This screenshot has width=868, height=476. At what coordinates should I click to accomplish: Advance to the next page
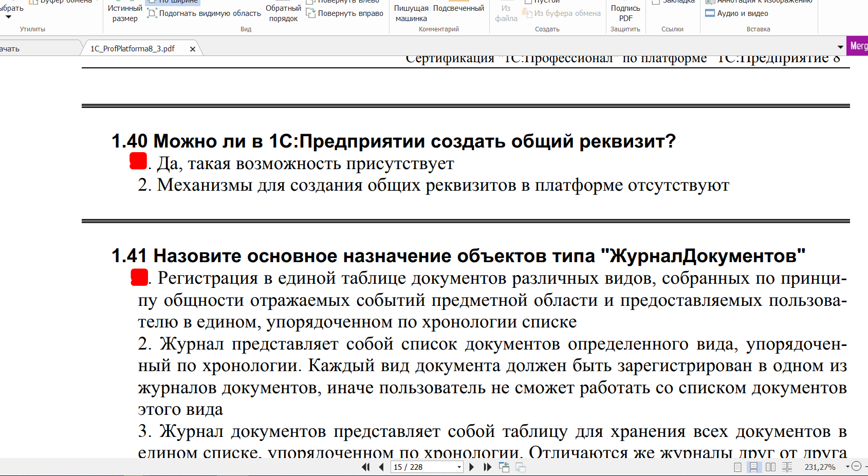point(472,467)
